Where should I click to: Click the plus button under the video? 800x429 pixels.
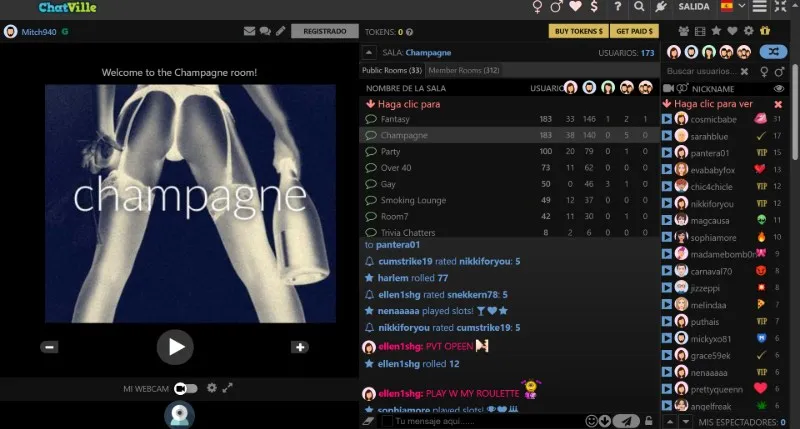click(x=300, y=347)
